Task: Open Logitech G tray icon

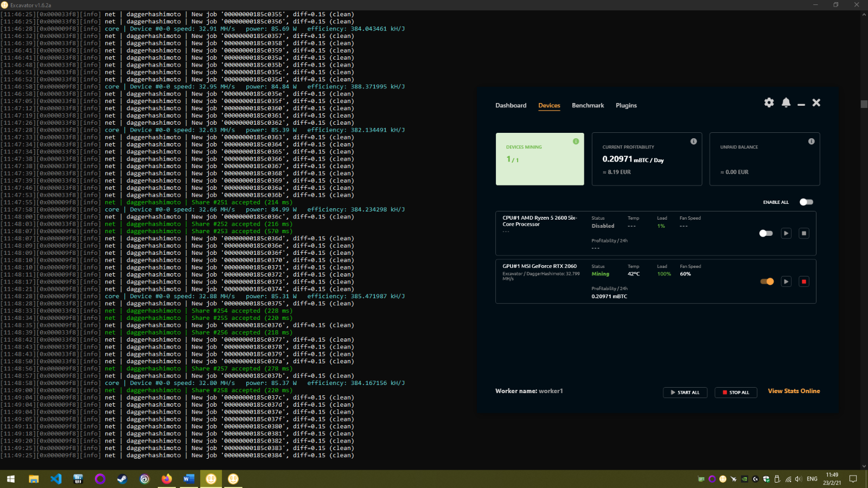Action: point(755,479)
